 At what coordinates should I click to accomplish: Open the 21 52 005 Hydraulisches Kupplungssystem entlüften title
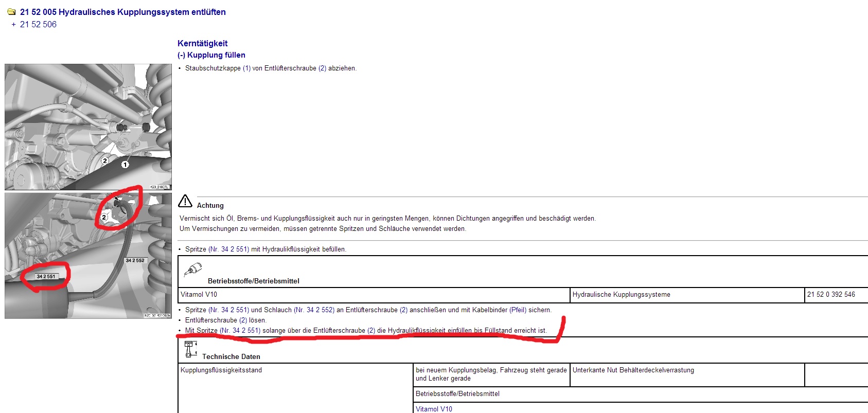[x=122, y=12]
